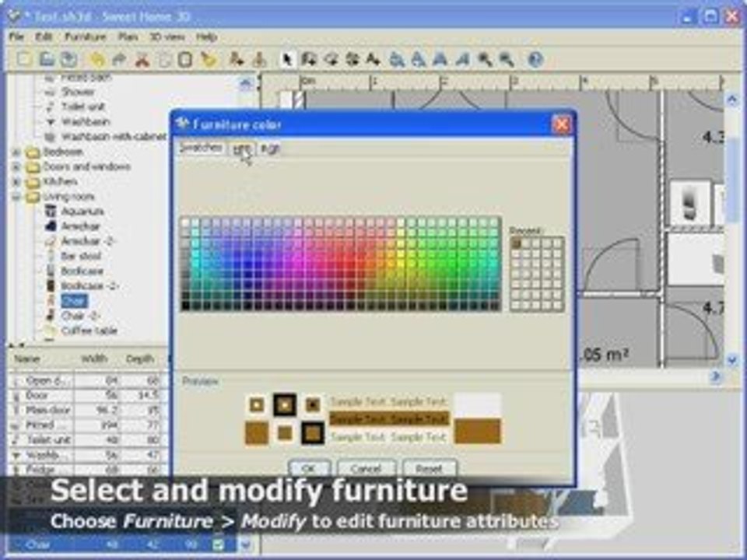
Task: Click the Paste clipboard icon
Action: pos(185,60)
